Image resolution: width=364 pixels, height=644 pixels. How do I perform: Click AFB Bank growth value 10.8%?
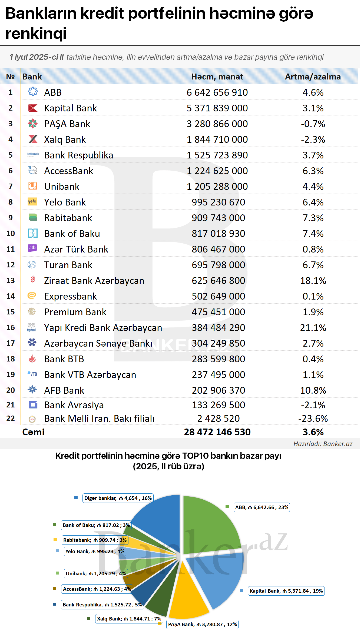coord(313,390)
